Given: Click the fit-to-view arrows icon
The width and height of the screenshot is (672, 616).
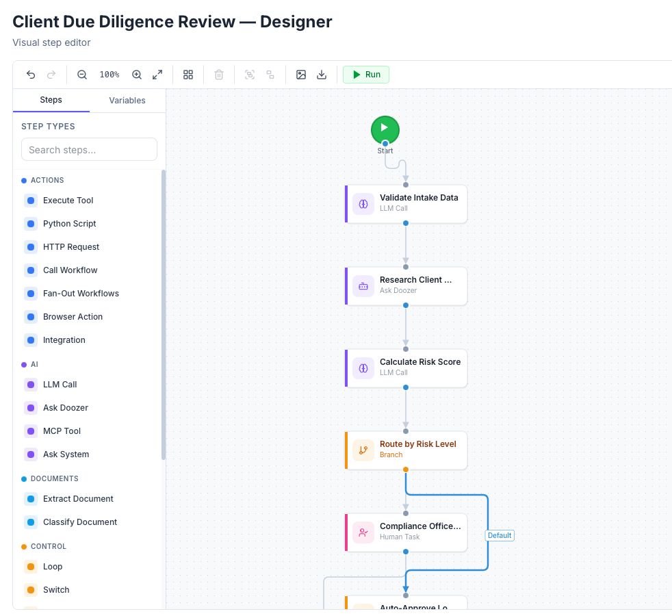Looking at the screenshot, I should point(157,75).
